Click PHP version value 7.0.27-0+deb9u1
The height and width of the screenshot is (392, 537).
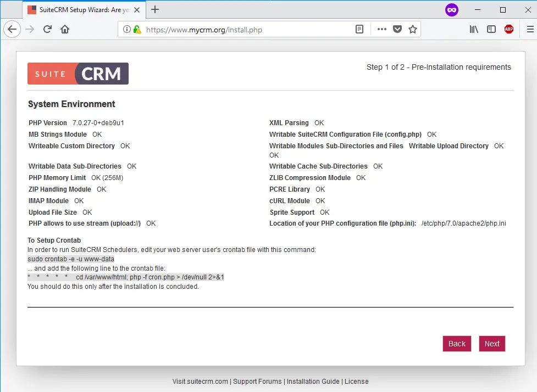click(98, 123)
